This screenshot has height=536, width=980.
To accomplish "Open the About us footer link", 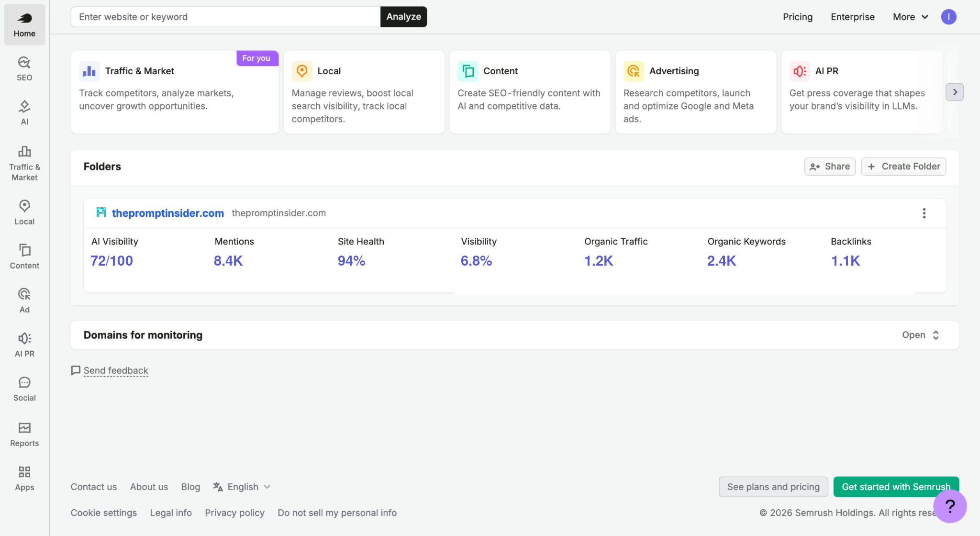I will coord(149,487).
